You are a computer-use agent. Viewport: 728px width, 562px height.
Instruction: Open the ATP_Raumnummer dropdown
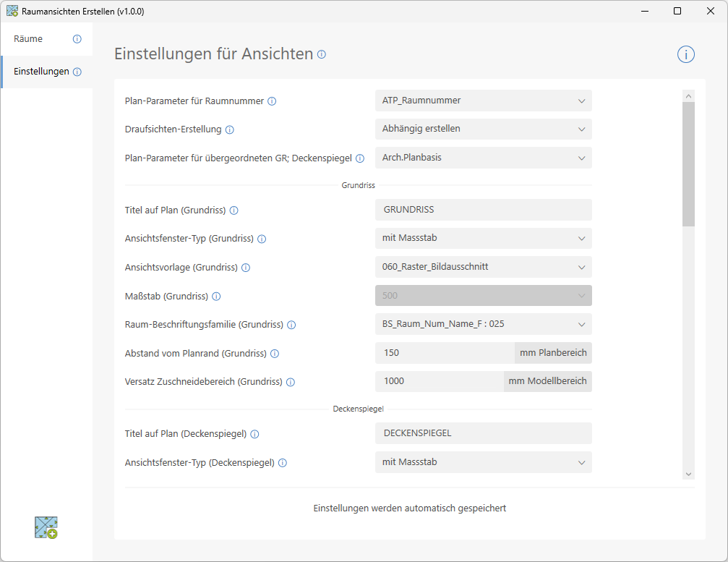483,101
